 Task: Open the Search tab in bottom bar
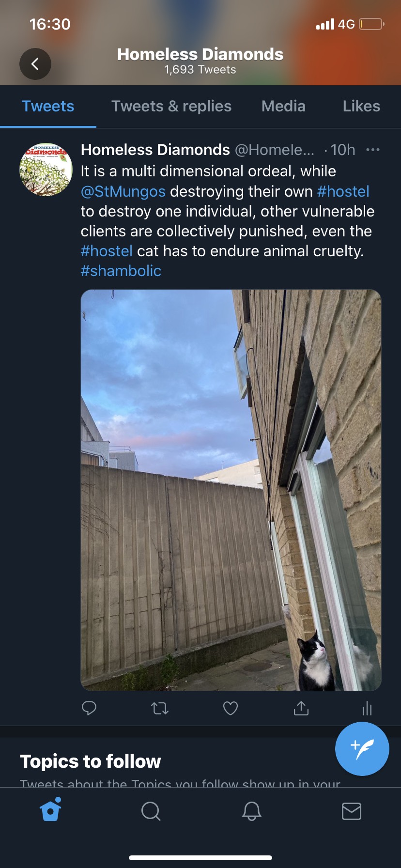click(151, 811)
